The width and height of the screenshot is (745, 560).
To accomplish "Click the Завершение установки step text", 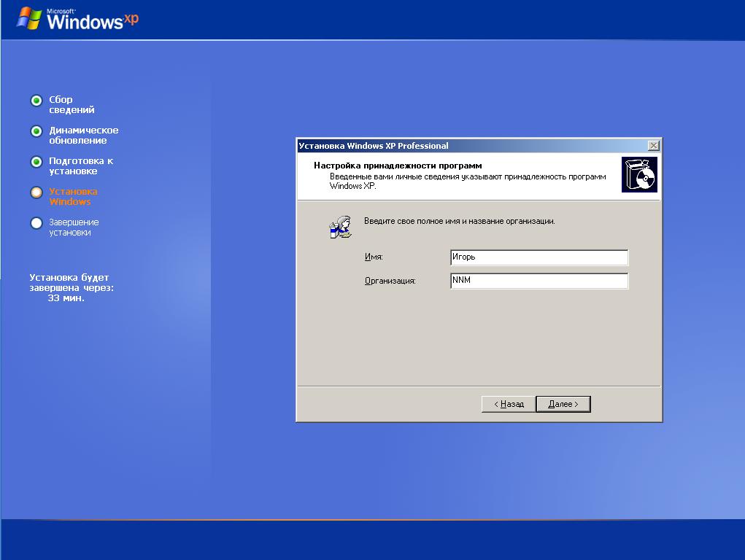I will [74, 227].
